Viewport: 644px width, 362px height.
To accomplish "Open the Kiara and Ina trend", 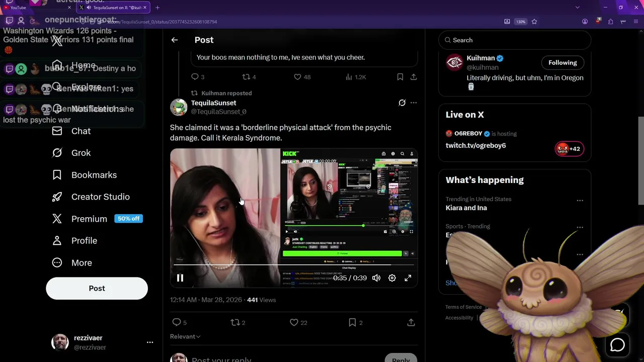I will pyautogui.click(x=466, y=208).
